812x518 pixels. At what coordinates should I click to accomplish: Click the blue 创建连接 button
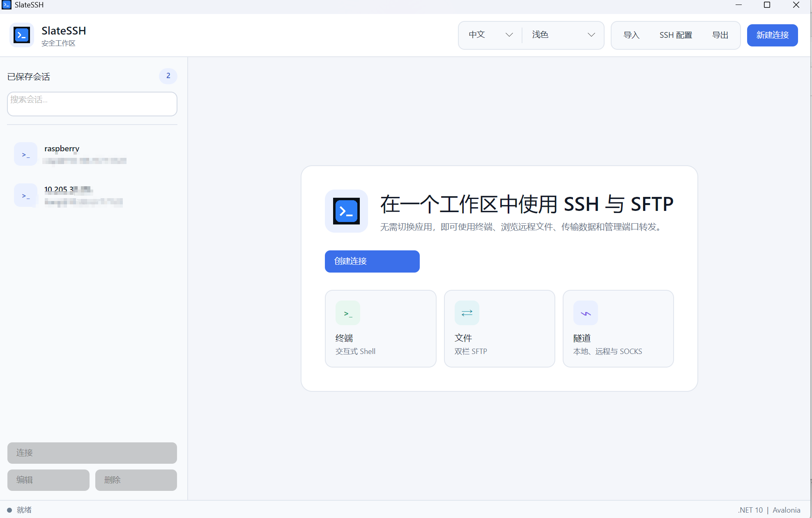point(372,261)
